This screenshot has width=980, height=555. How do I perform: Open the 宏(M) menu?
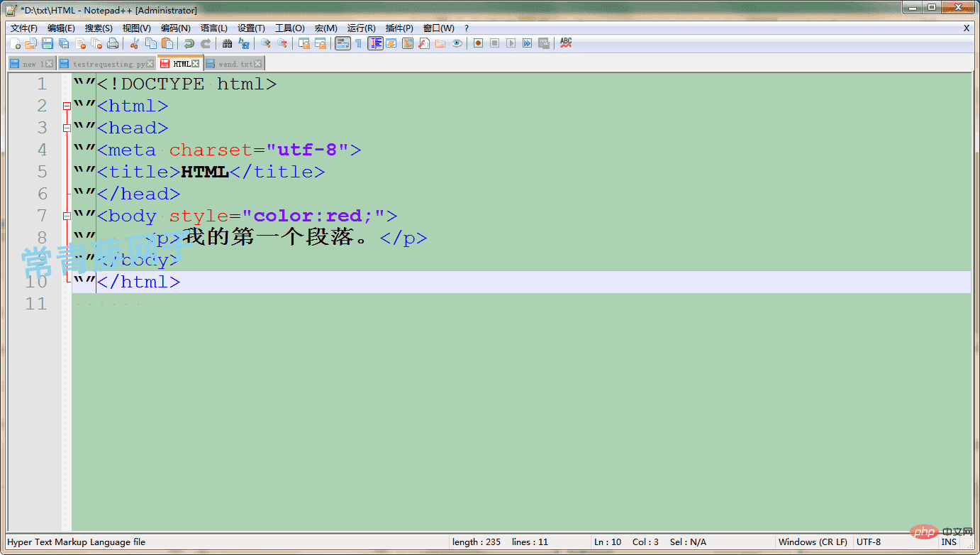click(325, 28)
